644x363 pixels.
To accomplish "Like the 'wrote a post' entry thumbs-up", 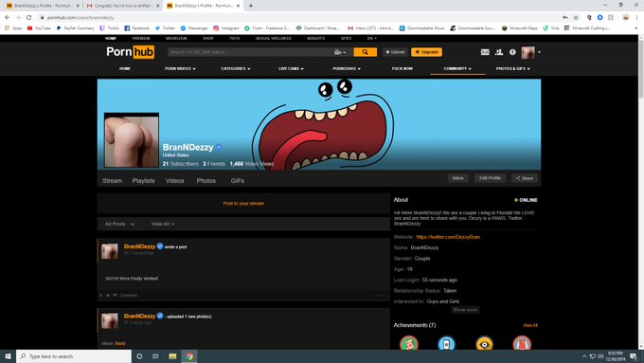I will pyautogui.click(x=108, y=295).
